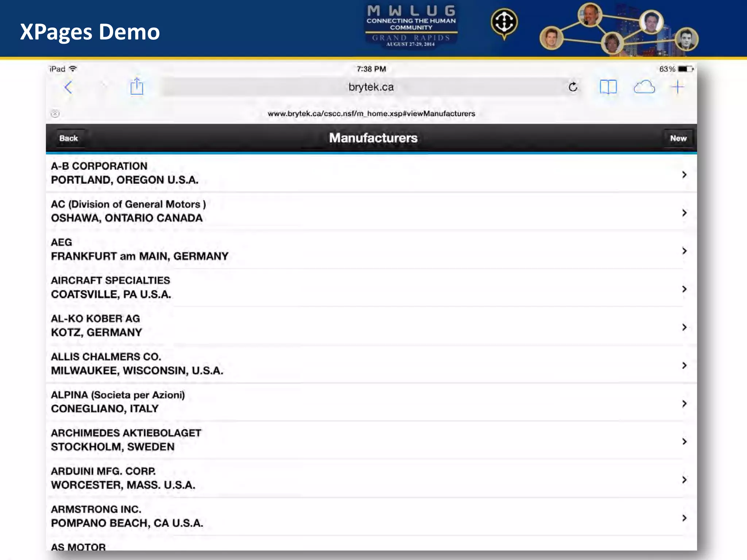This screenshot has width=747, height=560.
Task: Open the ARDUINI MFG. CORP. row chevron
Action: (x=684, y=480)
